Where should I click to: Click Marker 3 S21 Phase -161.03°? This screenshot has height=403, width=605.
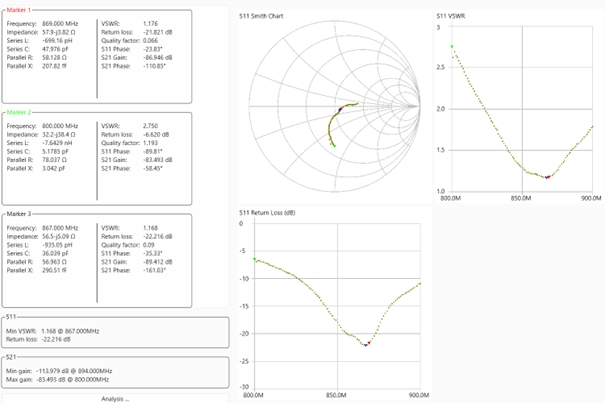[x=154, y=271]
